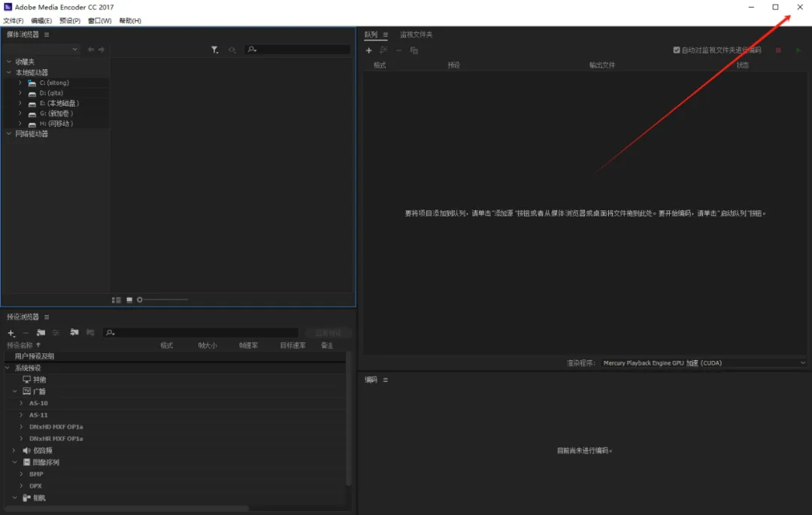The image size is (812, 515).
Task: Switch media browser to thumbnail view
Action: click(129, 300)
